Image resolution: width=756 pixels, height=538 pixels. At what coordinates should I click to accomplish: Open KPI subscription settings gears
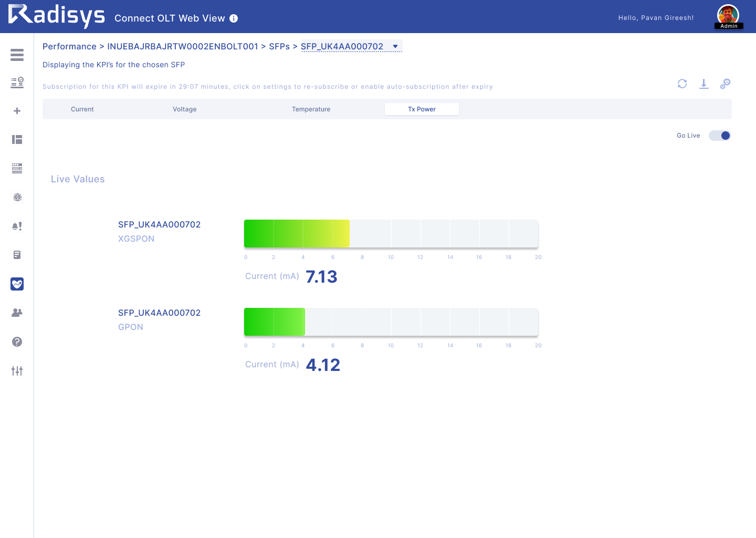coord(725,84)
